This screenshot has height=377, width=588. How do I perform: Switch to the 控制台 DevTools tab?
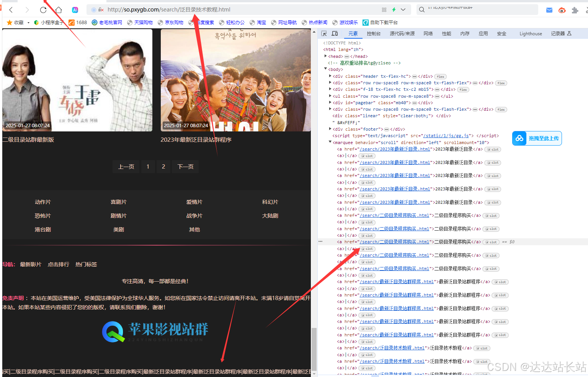coord(374,34)
